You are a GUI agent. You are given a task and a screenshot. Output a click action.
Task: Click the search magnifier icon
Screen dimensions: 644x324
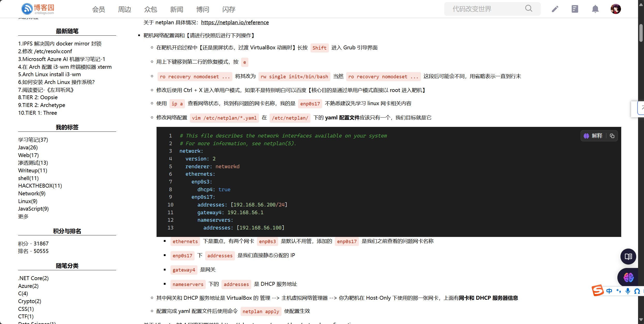pyautogui.click(x=529, y=9)
